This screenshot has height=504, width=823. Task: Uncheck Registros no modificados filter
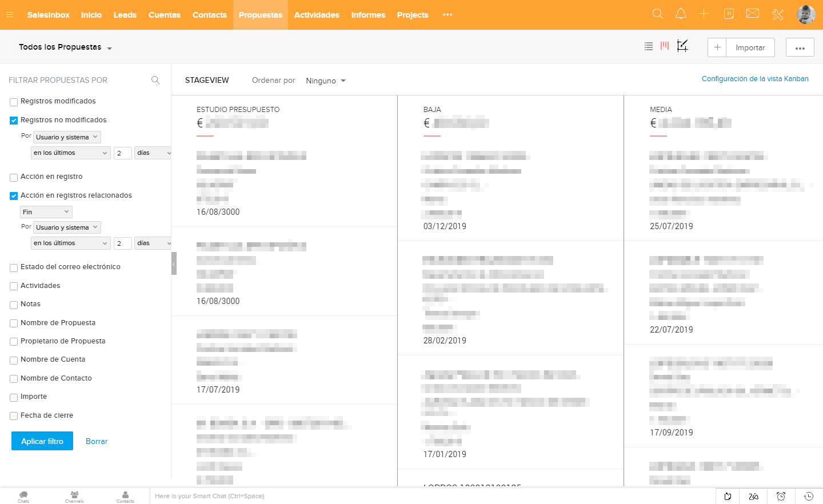click(14, 121)
